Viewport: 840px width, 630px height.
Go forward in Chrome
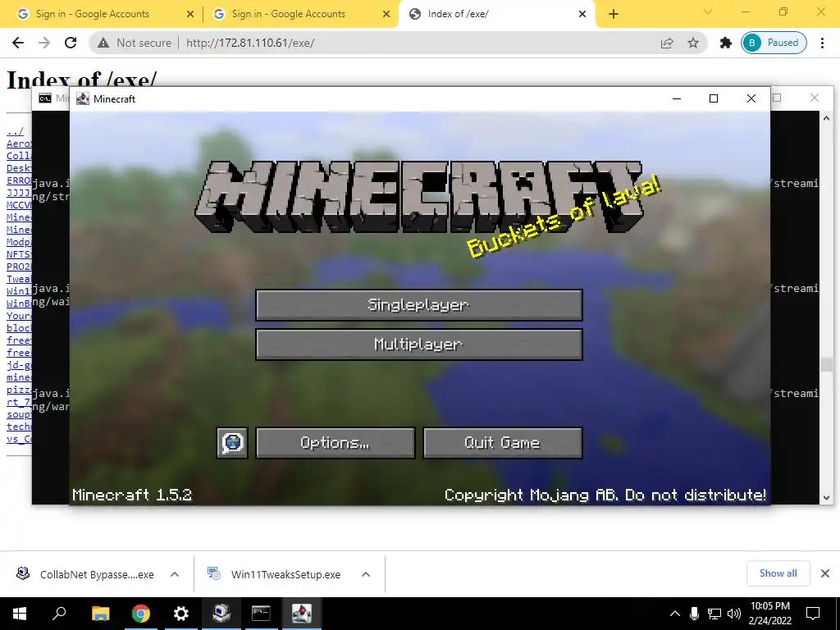pyautogui.click(x=44, y=43)
